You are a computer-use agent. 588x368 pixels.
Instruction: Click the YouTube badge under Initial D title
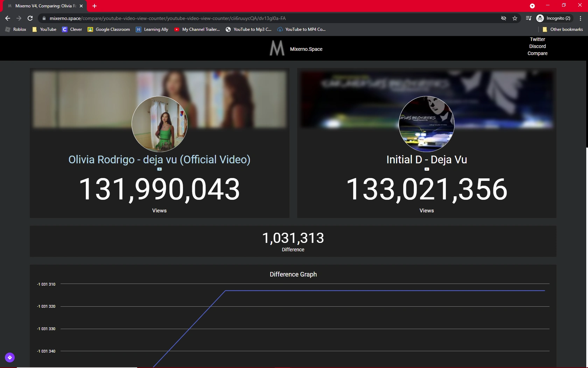pyautogui.click(x=426, y=169)
